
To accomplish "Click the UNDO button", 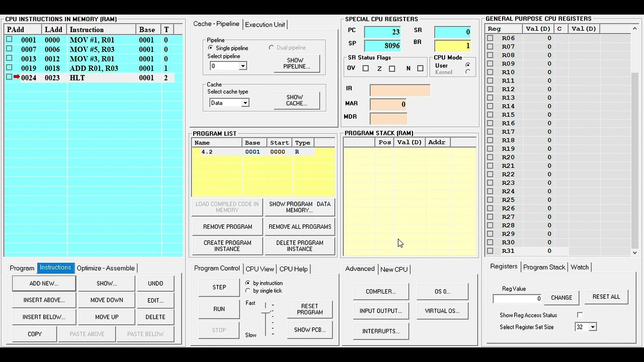I will coord(155,283).
